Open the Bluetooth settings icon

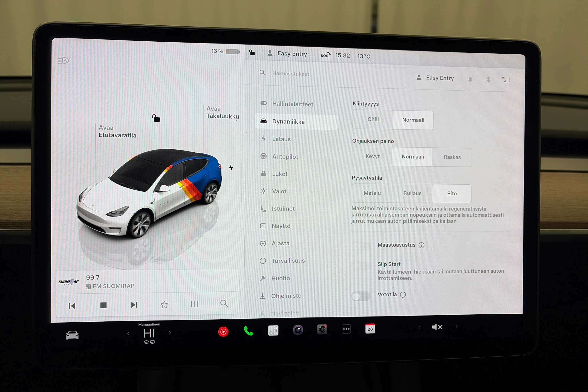coord(488,79)
